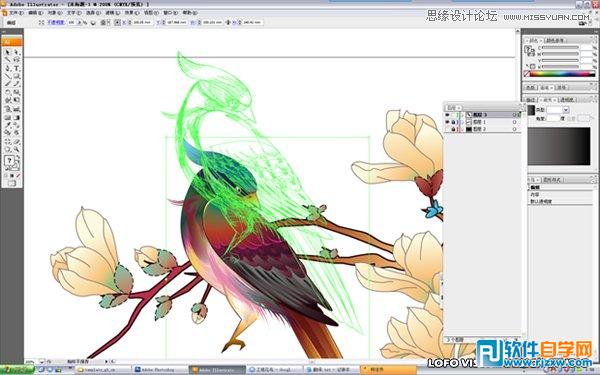Click the X coordinate input field
The height and width of the screenshot is (375, 600).
(x=142, y=22)
